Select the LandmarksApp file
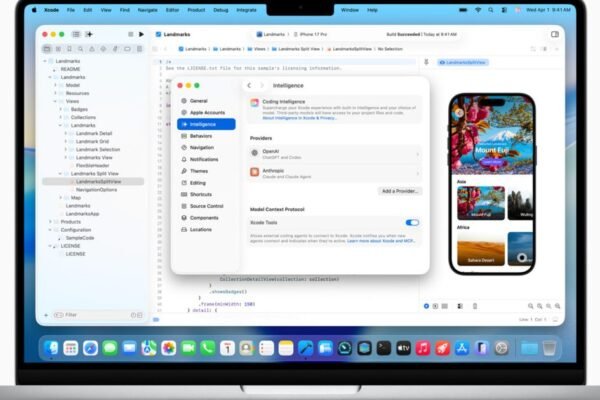The width and height of the screenshot is (600, 400). (82, 214)
